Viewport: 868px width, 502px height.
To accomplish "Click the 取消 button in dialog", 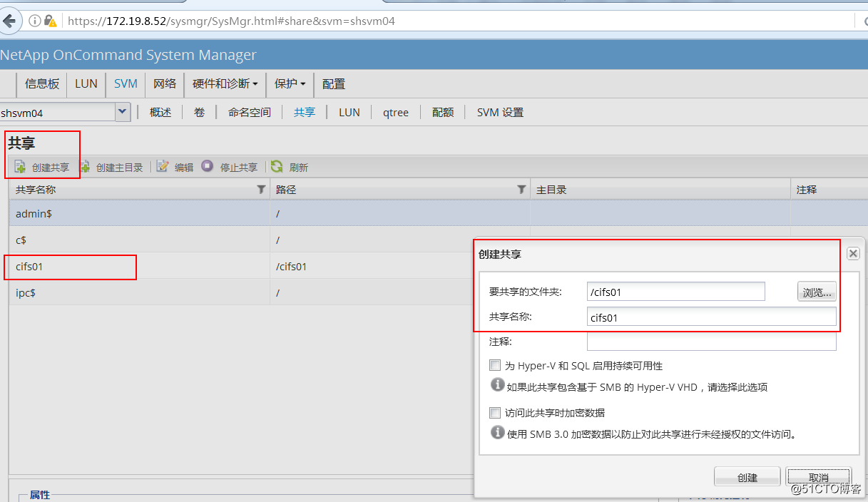I will click(x=819, y=477).
